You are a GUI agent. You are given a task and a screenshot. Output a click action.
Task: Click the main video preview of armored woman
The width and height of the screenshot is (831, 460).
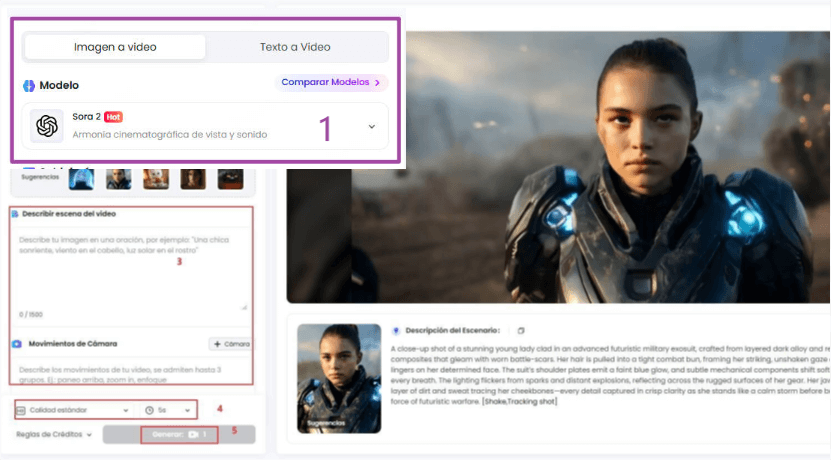click(559, 167)
